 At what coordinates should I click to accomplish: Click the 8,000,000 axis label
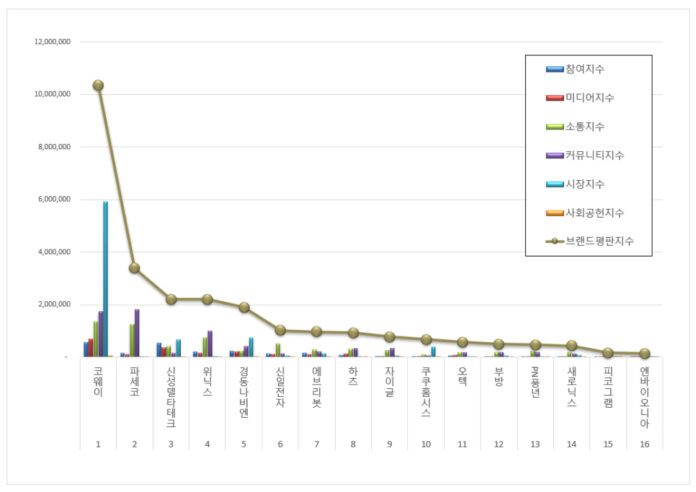coord(54,147)
